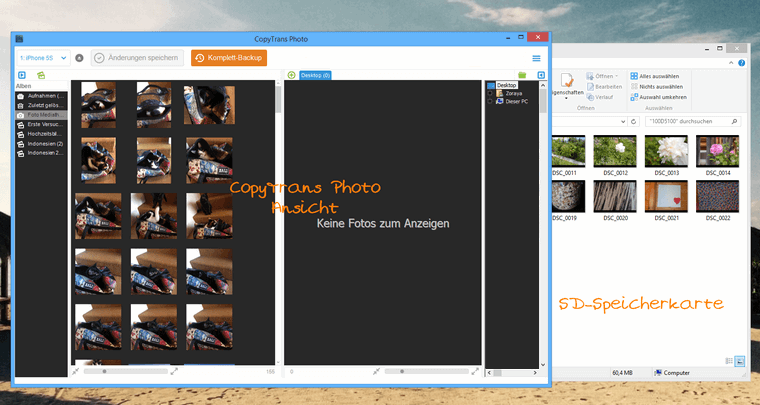Click the camera icon beside Aufnahmen
Image resolution: width=760 pixels, height=405 pixels.
[20, 96]
